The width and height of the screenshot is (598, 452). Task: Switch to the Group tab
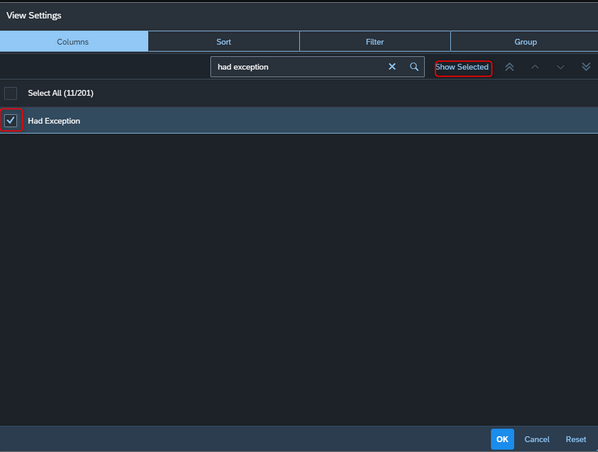pos(525,42)
